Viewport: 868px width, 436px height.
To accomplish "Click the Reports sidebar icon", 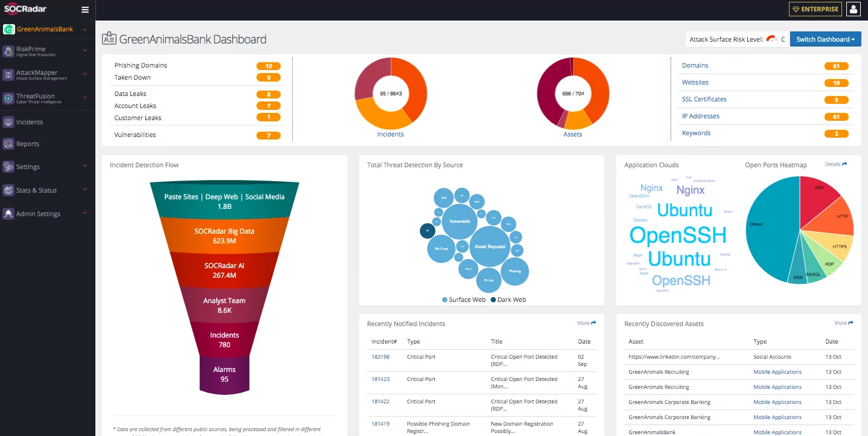I will 8,144.
